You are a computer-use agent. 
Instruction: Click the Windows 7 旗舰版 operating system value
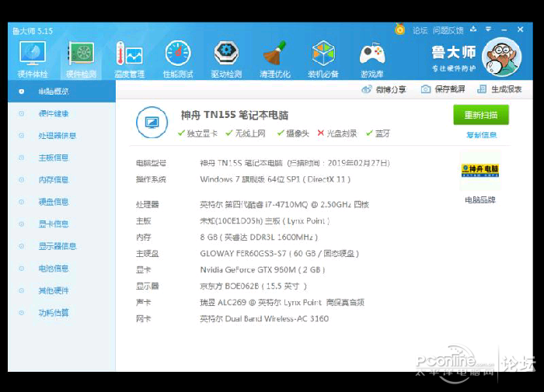[x=275, y=179]
